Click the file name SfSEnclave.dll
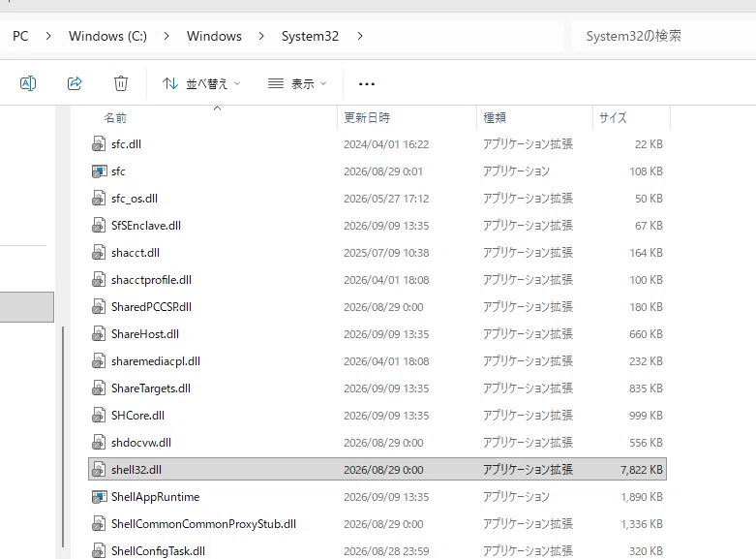 tap(146, 226)
